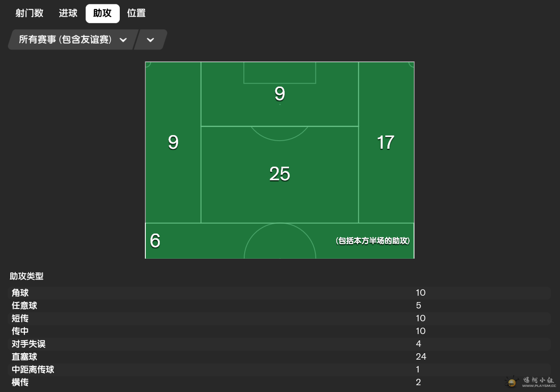Select the 横传 assist type row
The height and width of the screenshot is (392, 560).
point(279,382)
